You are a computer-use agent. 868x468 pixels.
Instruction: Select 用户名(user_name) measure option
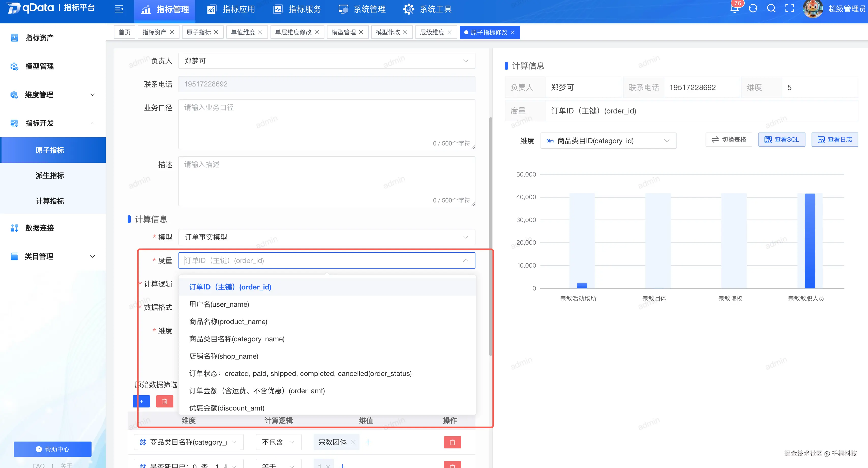[219, 304]
